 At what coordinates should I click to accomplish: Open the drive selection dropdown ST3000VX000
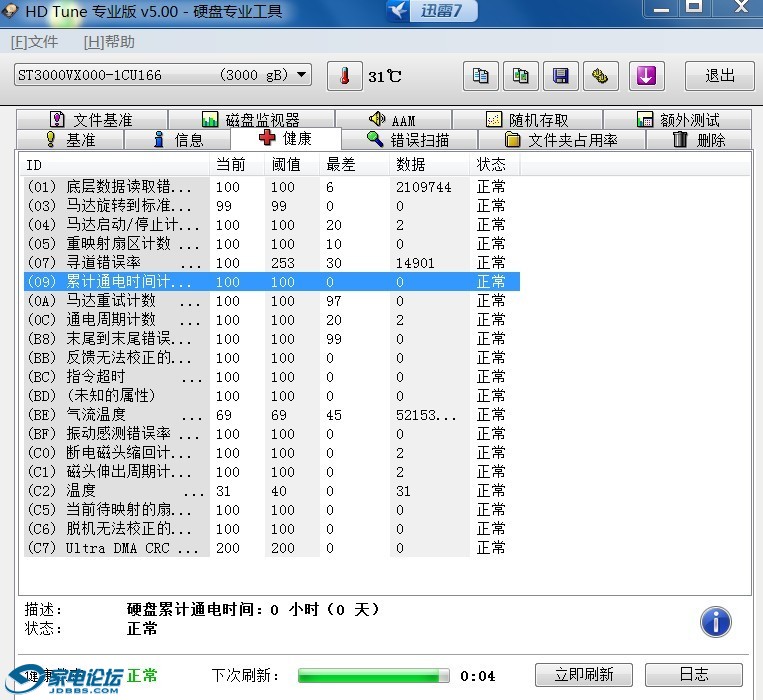pos(163,76)
